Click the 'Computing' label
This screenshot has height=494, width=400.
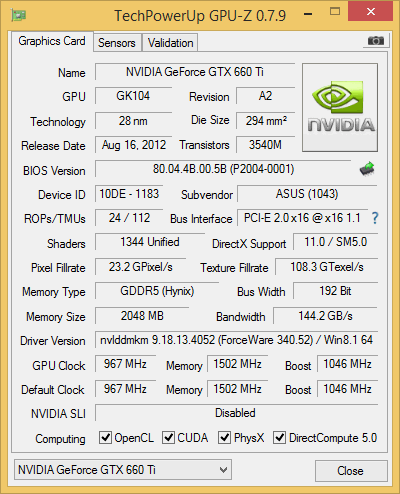coord(60,439)
